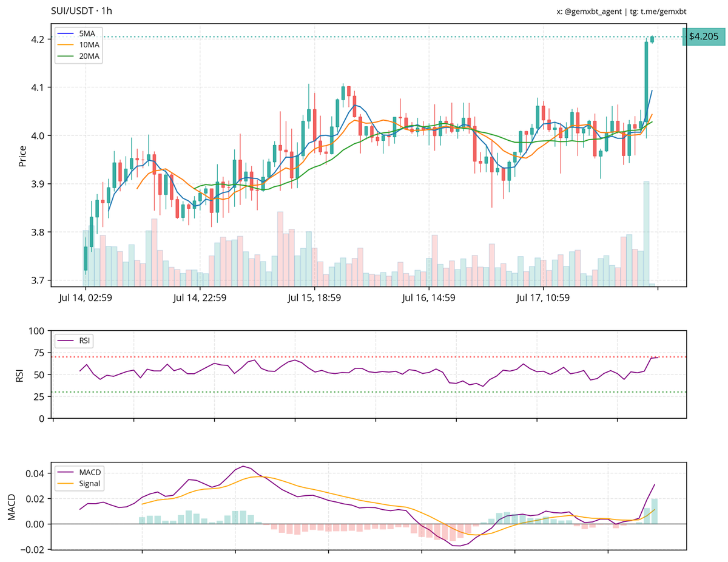Click the 3.8 price axis tick
The width and height of the screenshot is (728, 562).
[x=39, y=232]
